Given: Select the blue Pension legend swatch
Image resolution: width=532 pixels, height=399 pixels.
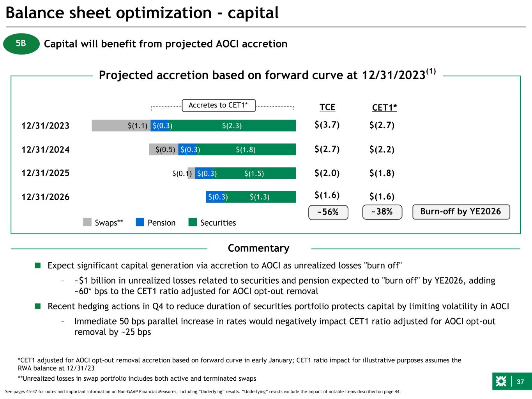Looking at the screenshot, I should (x=140, y=222).
